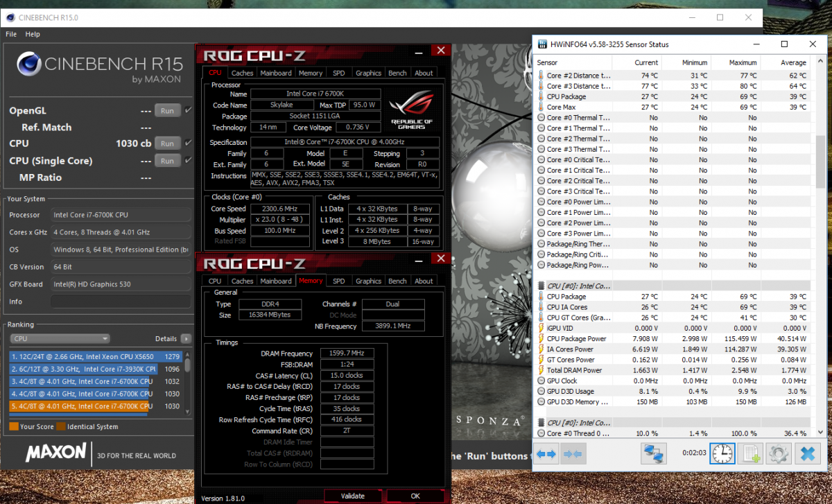Click HWiNFO sensor list scroll-up arrow
Screen dimensions: 832x504
point(820,62)
